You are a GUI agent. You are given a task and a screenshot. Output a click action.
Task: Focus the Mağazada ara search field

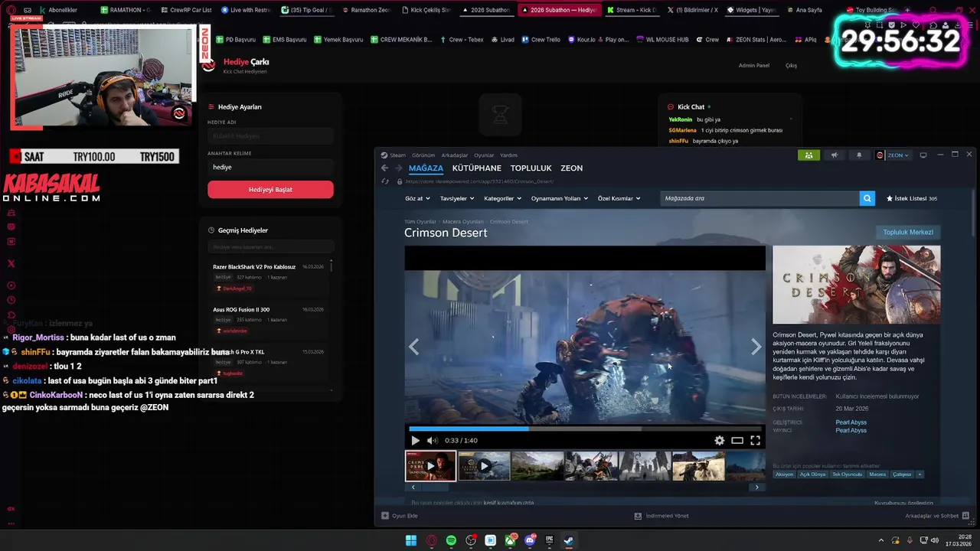[759, 198]
